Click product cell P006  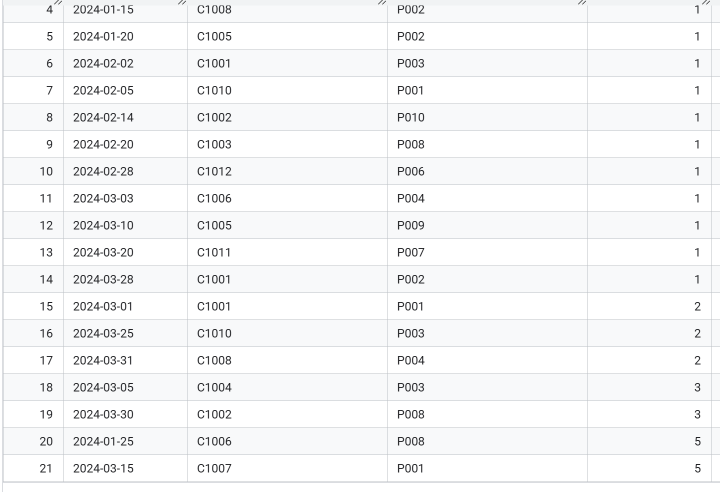[x=411, y=171]
